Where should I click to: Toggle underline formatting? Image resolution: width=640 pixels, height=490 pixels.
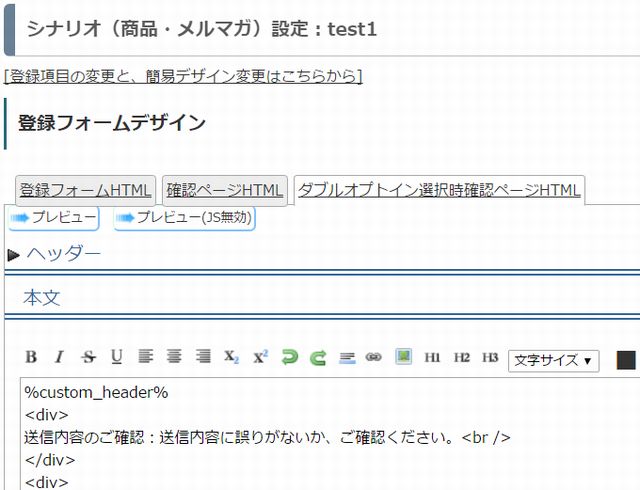tap(117, 357)
